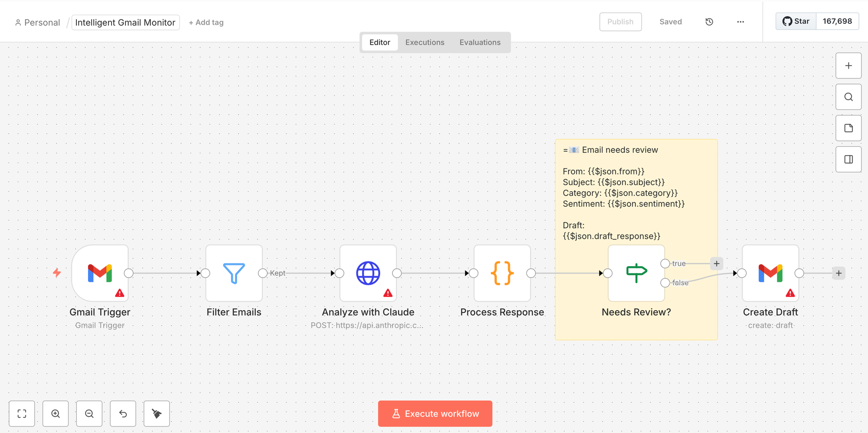The image size is (868, 433).
Task: Add a sticky note to canvas
Action: pyautogui.click(x=848, y=128)
